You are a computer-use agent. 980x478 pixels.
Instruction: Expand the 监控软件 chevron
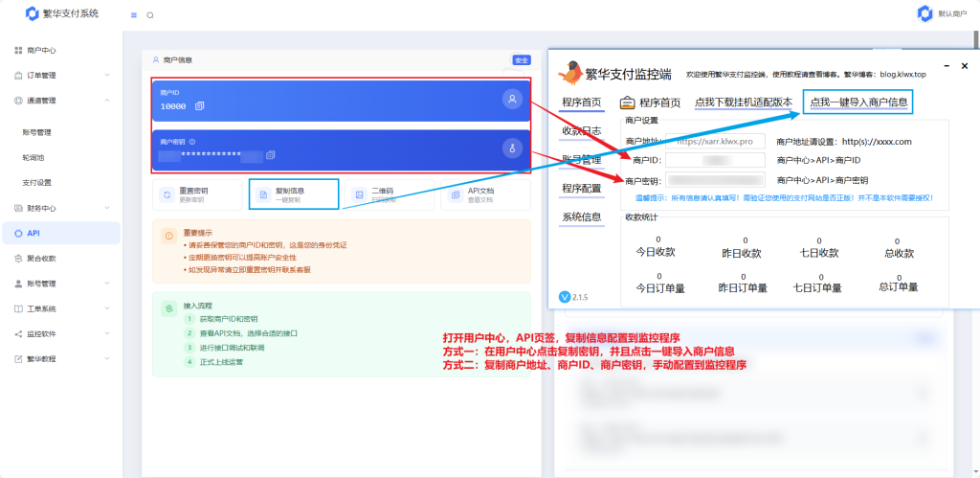pos(107,333)
